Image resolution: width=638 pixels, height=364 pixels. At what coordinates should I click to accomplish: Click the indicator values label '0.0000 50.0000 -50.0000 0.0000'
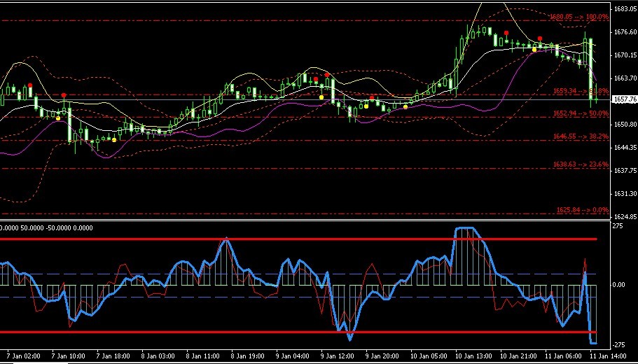tap(46, 228)
